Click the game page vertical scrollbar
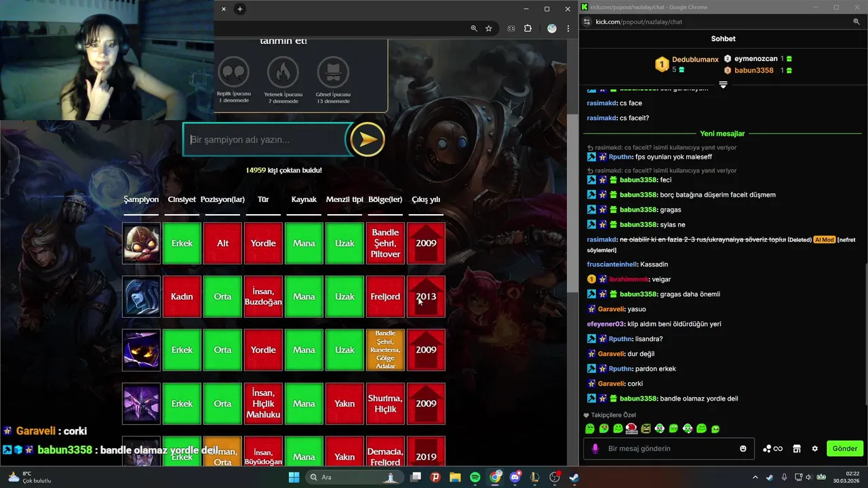The width and height of the screenshot is (868, 488). tap(573, 203)
